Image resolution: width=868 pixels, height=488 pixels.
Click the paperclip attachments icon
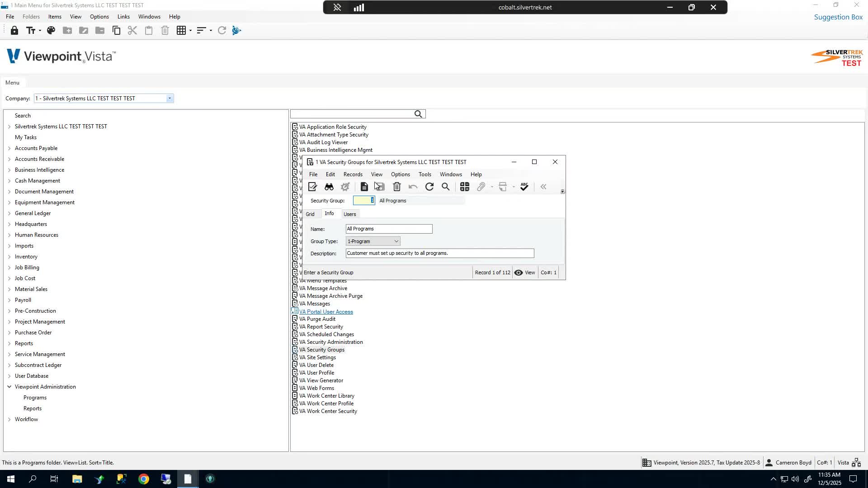pyautogui.click(x=481, y=187)
